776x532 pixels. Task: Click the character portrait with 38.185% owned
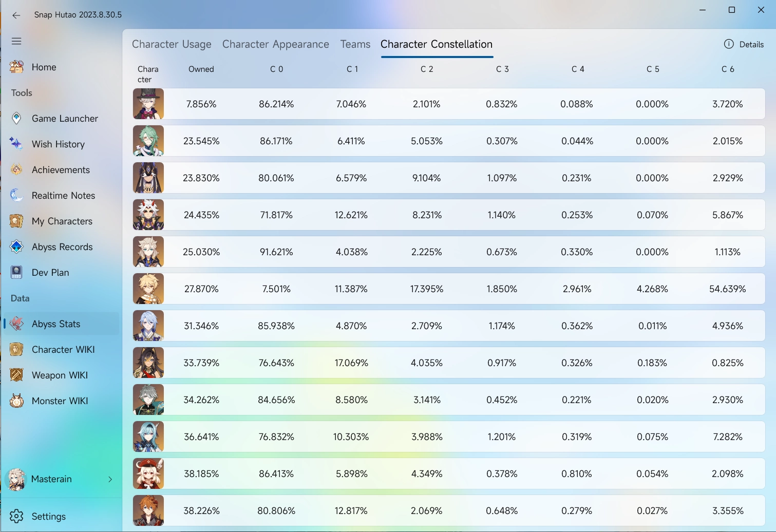click(x=148, y=473)
